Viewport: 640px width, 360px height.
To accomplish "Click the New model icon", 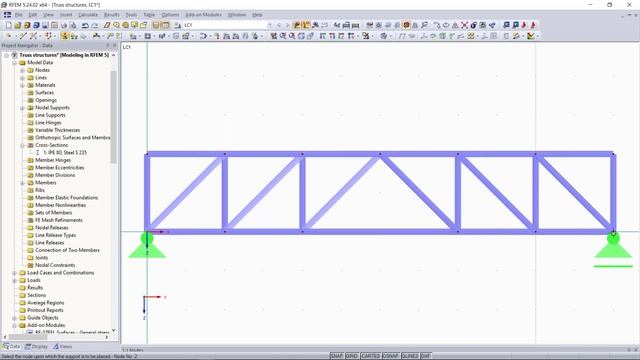I will point(9,25).
